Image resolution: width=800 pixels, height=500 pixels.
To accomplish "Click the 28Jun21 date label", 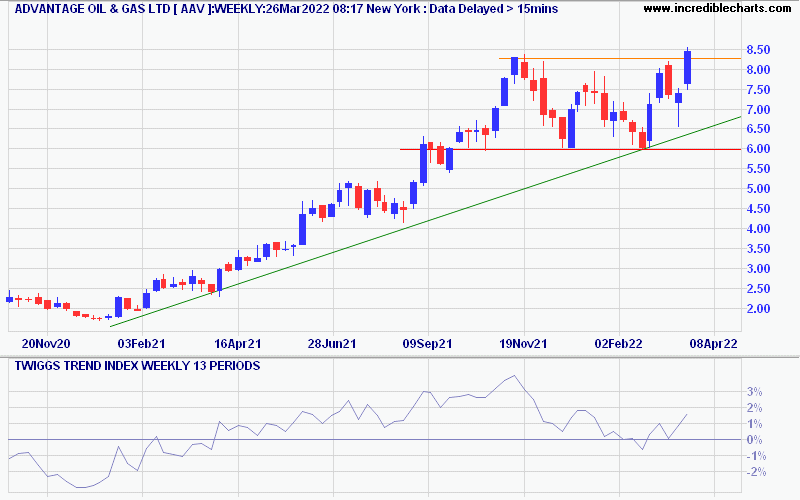I will (x=332, y=344).
